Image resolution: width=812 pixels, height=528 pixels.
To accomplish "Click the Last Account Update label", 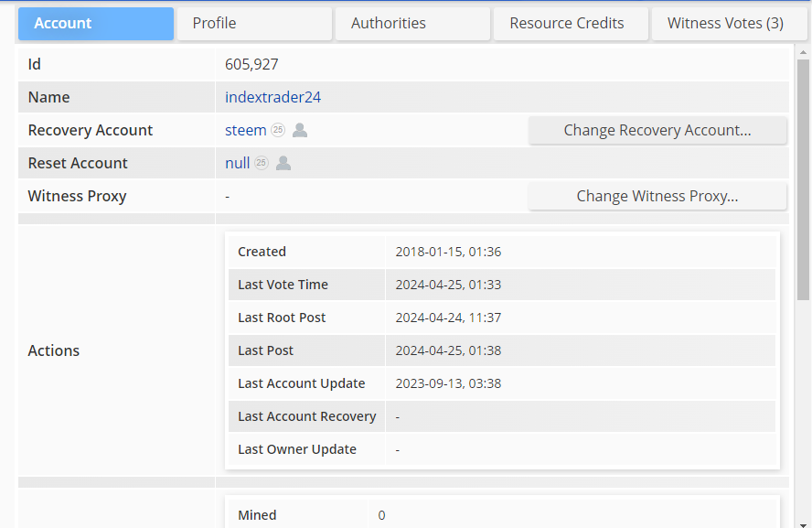I will [x=302, y=383].
